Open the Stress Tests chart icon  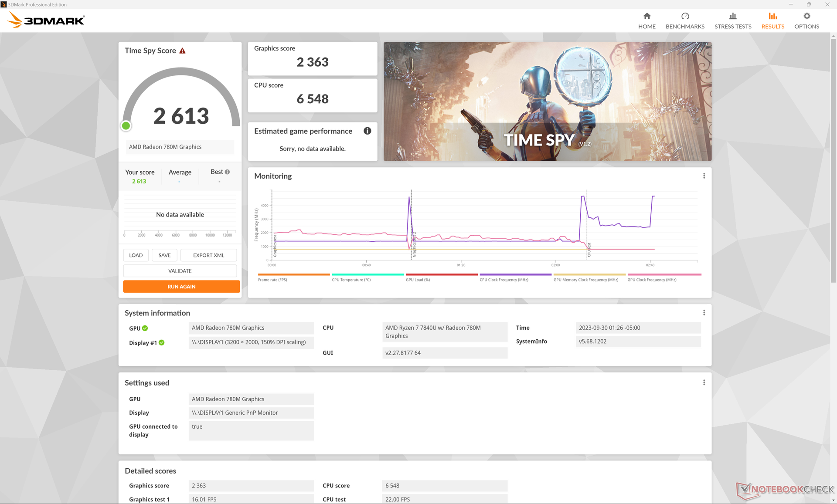(733, 16)
